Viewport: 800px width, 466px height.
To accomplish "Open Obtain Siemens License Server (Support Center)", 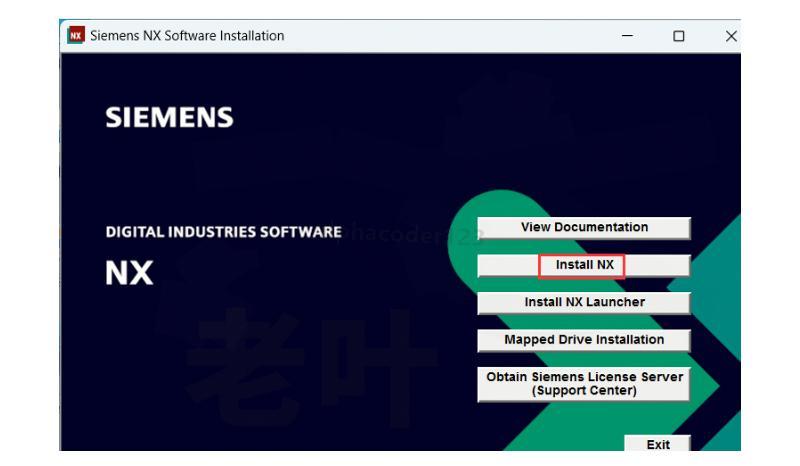I will click(584, 384).
